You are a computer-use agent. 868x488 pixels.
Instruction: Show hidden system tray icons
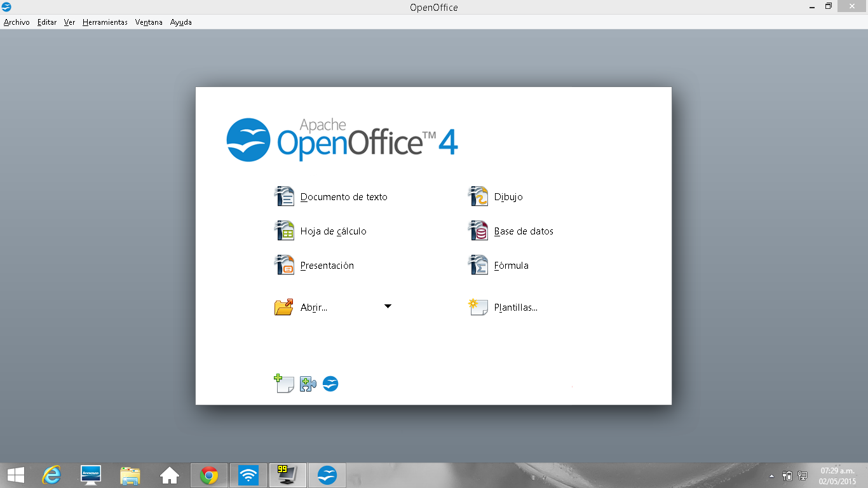point(772,475)
